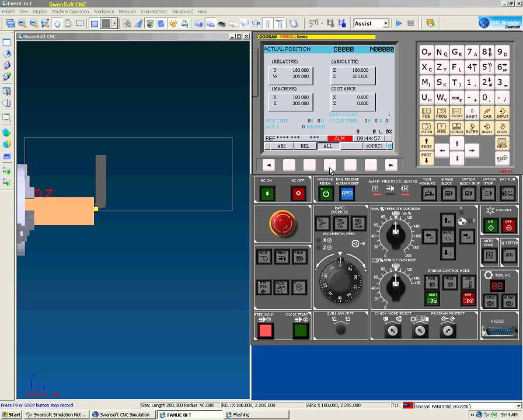
Task: Select EDIT mode button
Action: [x=264, y=257]
